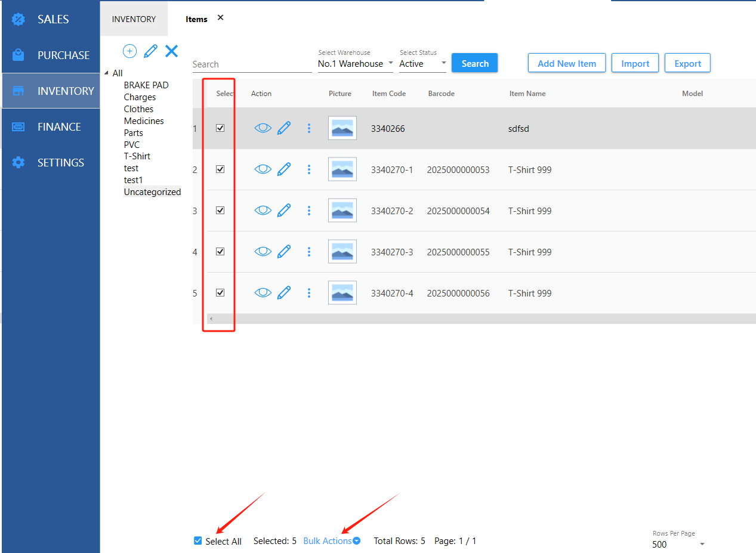Open the Select Warehouse dropdown
This screenshot has width=756, height=553.
pyautogui.click(x=355, y=64)
